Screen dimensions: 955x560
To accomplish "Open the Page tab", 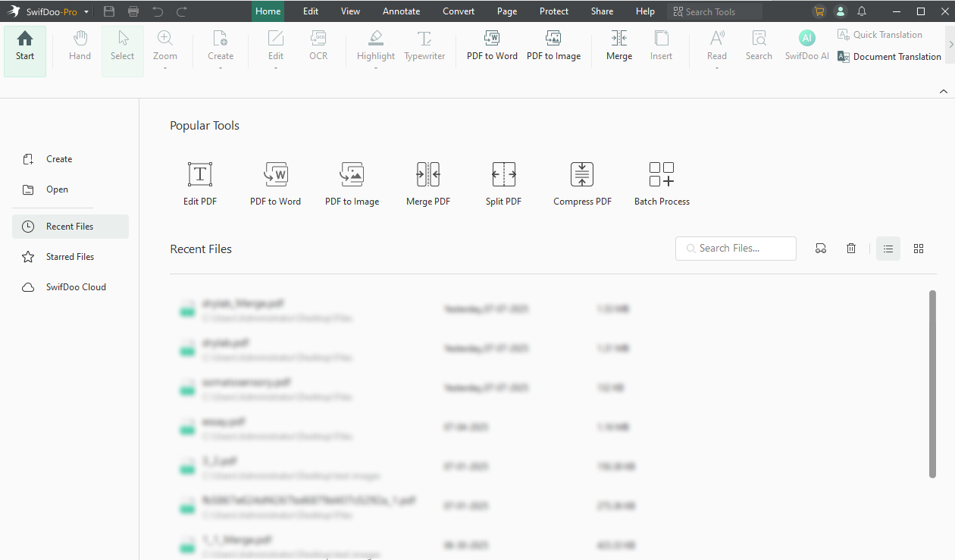I will pos(507,11).
